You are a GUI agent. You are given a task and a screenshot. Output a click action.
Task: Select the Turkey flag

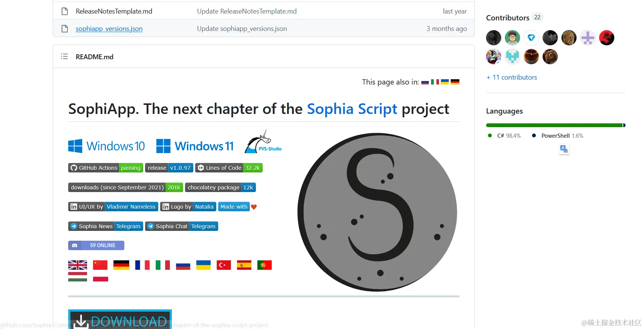click(x=224, y=265)
